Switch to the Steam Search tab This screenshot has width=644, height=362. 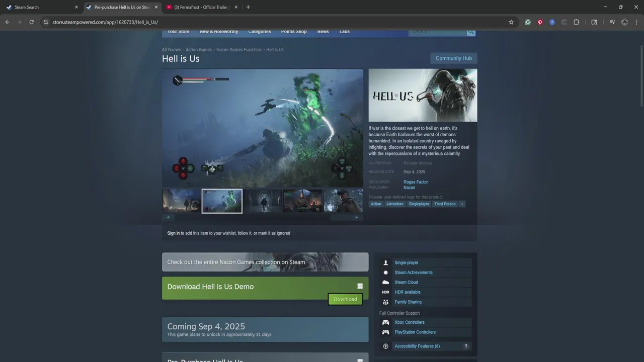coord(42,7)
